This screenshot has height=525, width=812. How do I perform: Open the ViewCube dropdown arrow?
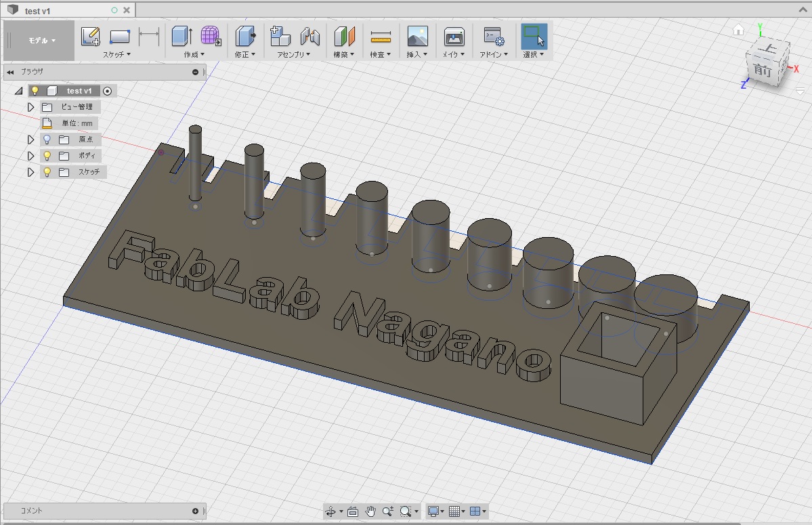pos(800,90)
